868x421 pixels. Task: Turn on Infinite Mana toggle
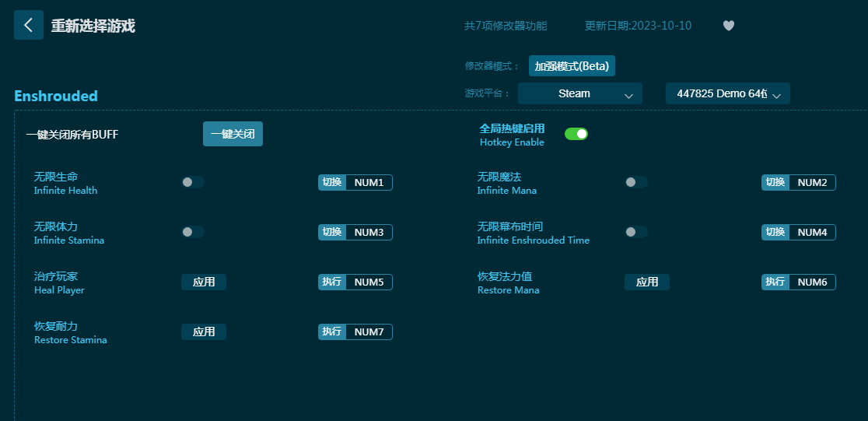click(635, 182)
